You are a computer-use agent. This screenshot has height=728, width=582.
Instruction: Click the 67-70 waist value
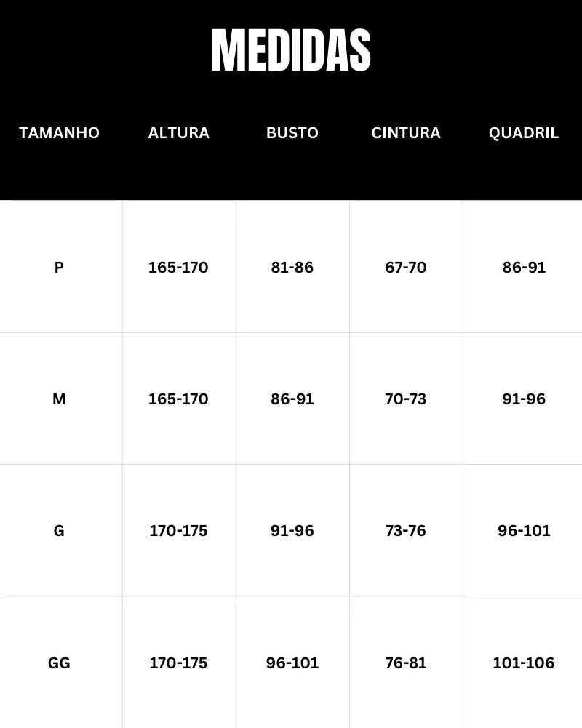coord(406,268)
